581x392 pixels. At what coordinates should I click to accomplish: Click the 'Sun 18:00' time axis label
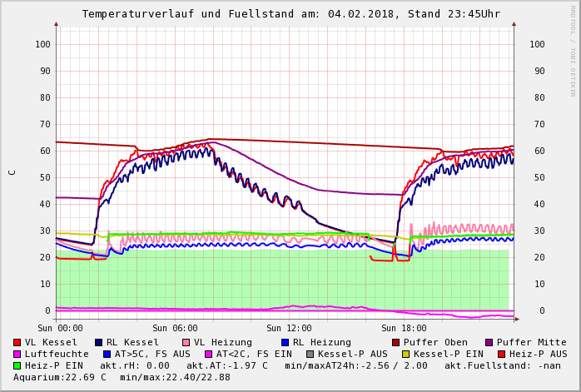[405, 328]
